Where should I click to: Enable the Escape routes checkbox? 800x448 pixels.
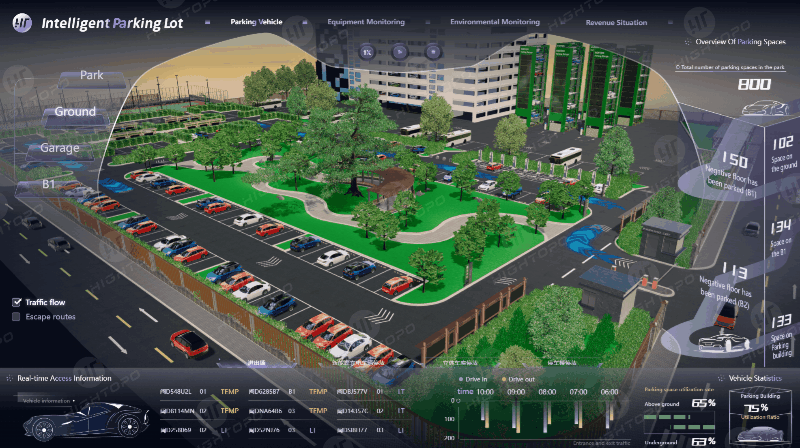[x=16, y=317]
